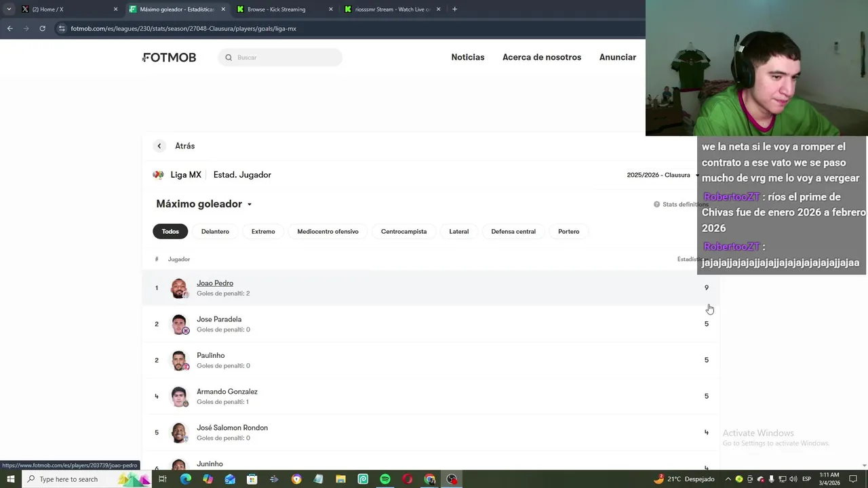The height and width of the screenshot is (488, 868).
Task: Go back with the Atrás chevron
Action: pyautogui.click(x=159, y=146)
